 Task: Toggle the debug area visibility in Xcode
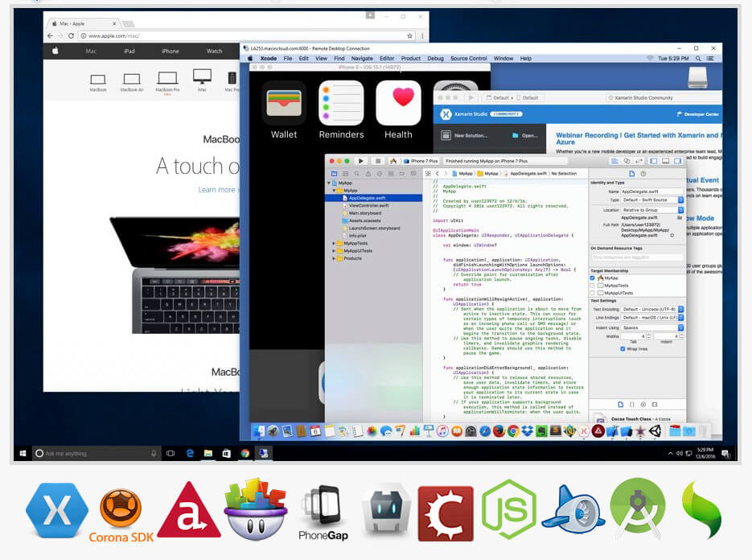665,161
